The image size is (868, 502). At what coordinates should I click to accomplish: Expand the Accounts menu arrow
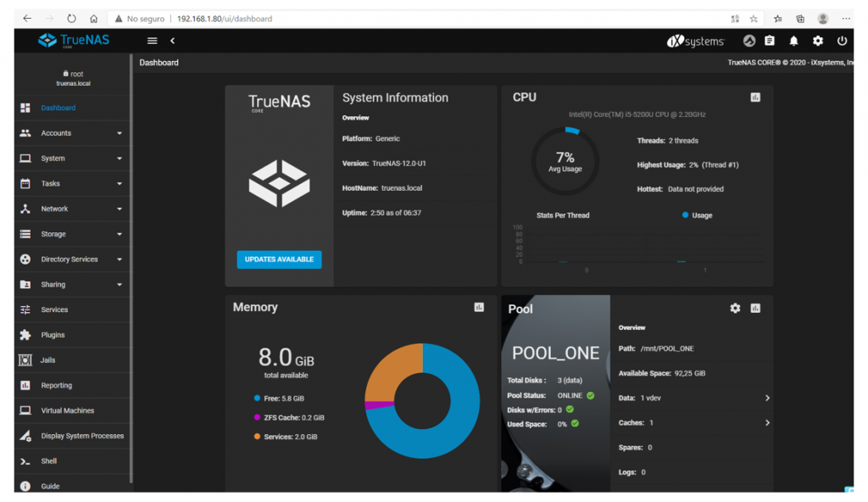point(120,133)
